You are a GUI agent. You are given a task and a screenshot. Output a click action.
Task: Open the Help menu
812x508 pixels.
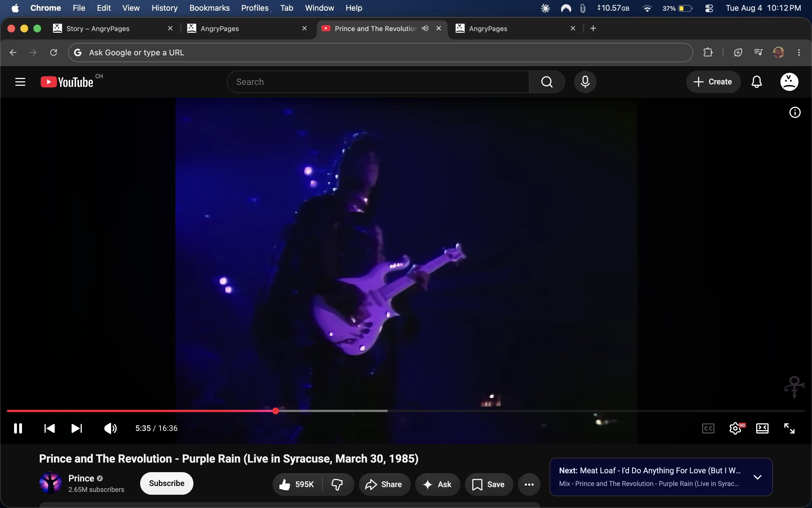pos(354,8)
